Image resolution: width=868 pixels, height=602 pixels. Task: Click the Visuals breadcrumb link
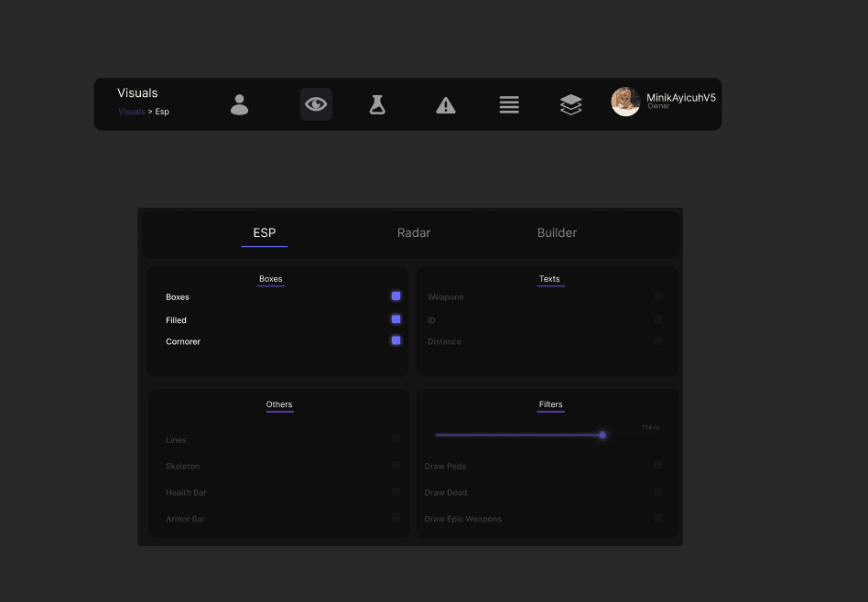click(x=131, y=112)
